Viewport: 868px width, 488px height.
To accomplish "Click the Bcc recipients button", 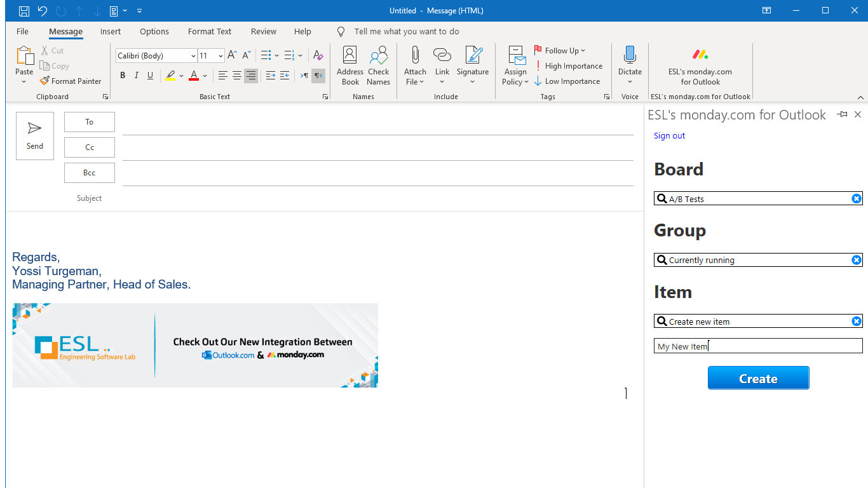I will point(90,173).
